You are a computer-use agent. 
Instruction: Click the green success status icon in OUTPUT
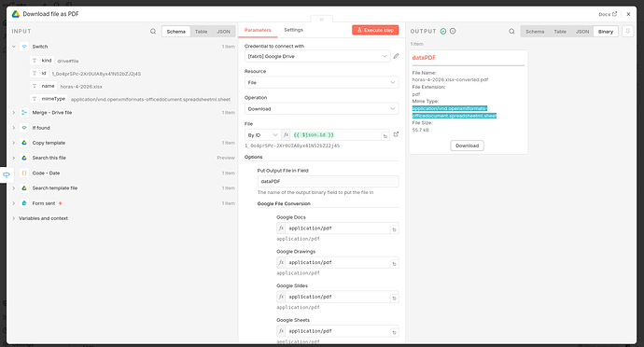click(443, 31)
